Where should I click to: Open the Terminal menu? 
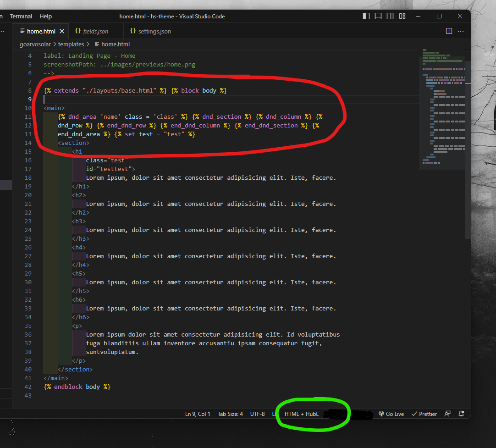(x=21, y=16)
